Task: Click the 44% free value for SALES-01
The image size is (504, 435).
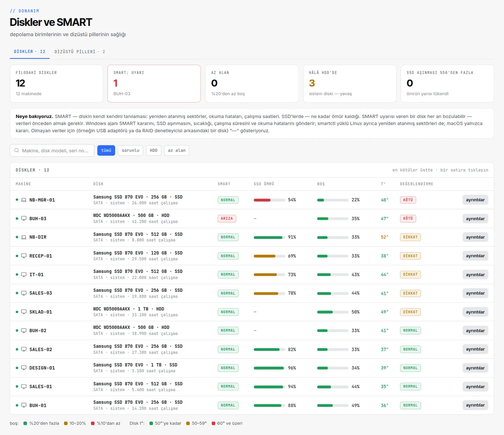Action: coord(356,386)
